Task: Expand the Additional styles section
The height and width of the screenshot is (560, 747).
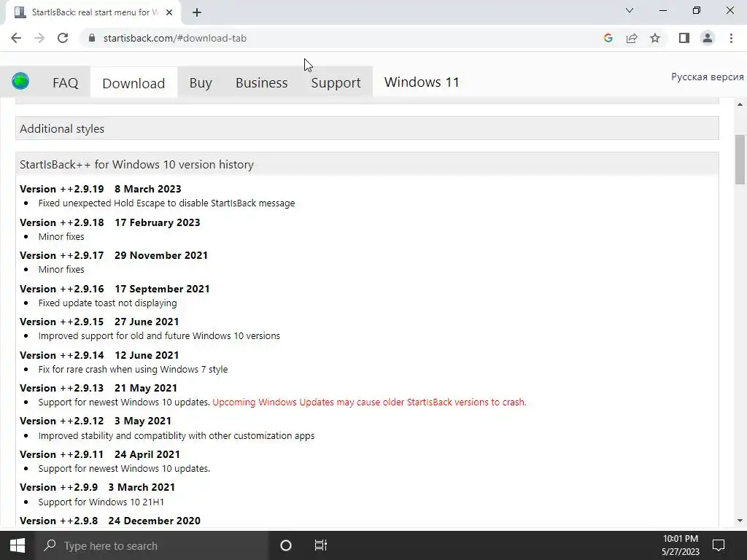Action: click(x=367, y=128)
